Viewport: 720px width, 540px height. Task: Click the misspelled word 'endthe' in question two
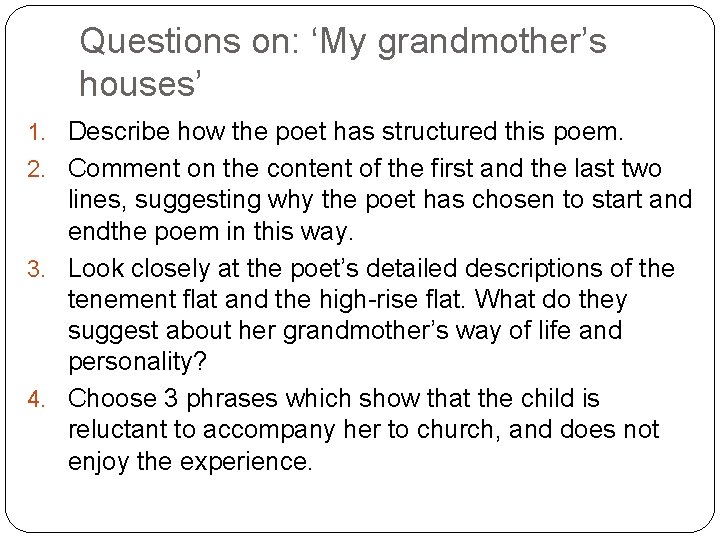point(103,234)
